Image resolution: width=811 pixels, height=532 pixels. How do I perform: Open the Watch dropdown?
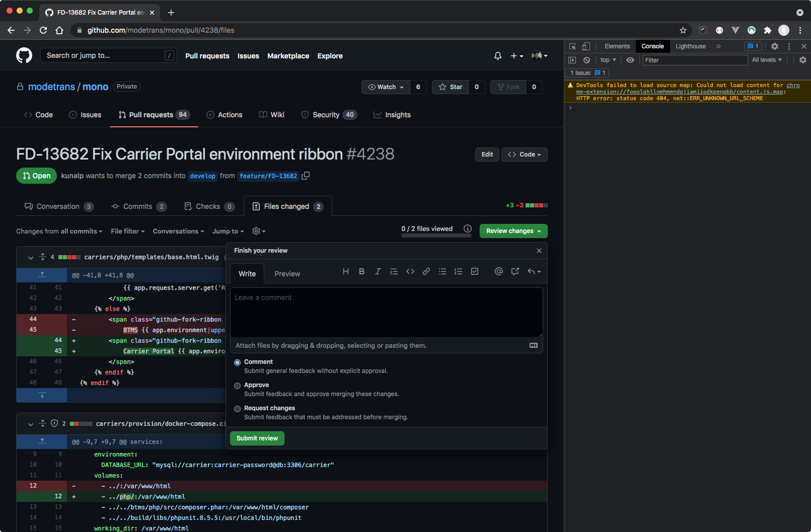tap(386, 87)
